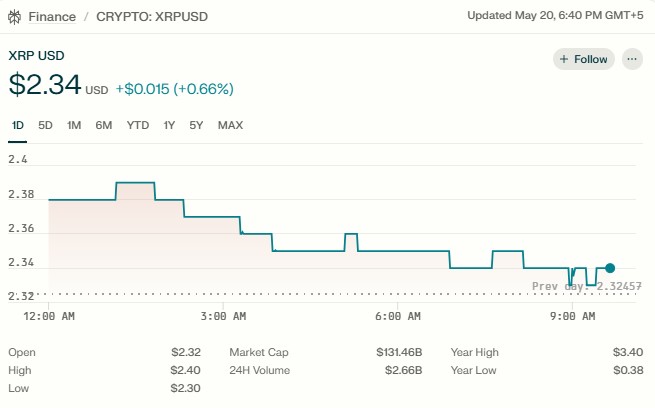Select the 1D time range tab
Image resolution: width=655 pixels, height=408 pixels.
click(x=18, y=125)
